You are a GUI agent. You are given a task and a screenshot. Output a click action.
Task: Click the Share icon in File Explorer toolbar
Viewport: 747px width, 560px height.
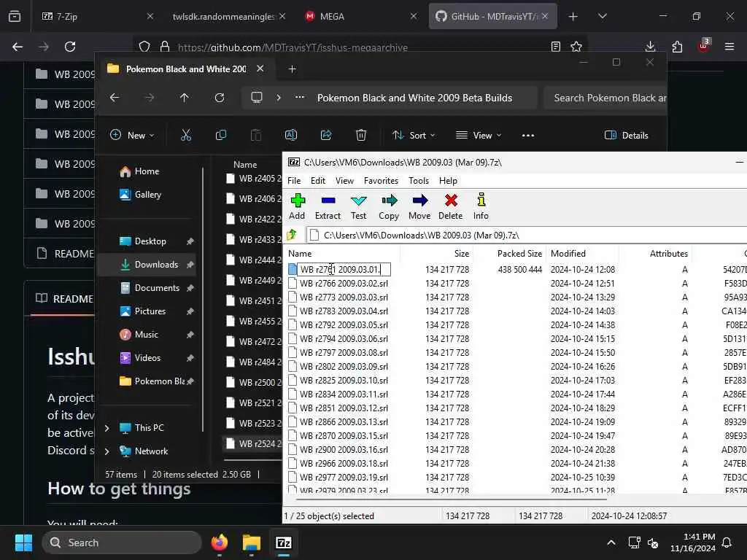click(x=326, y=135)
